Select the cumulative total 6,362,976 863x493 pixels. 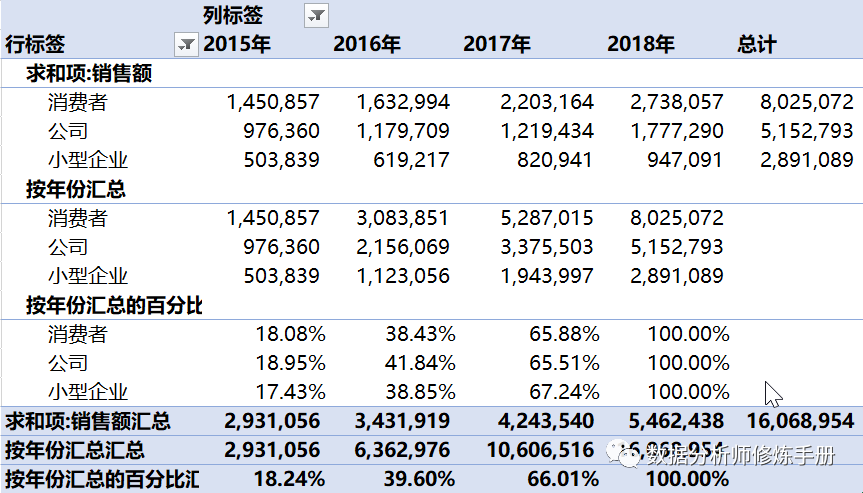tap(402, 450)
